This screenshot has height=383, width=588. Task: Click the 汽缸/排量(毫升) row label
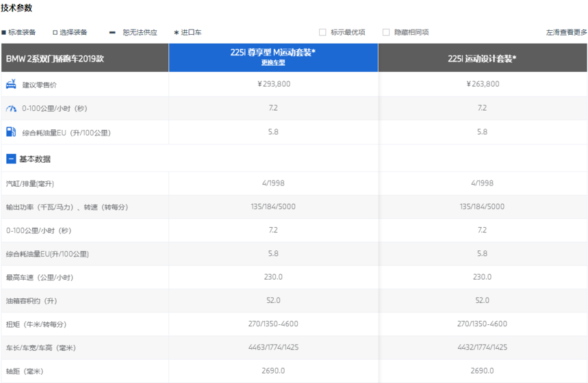(30, 183)
